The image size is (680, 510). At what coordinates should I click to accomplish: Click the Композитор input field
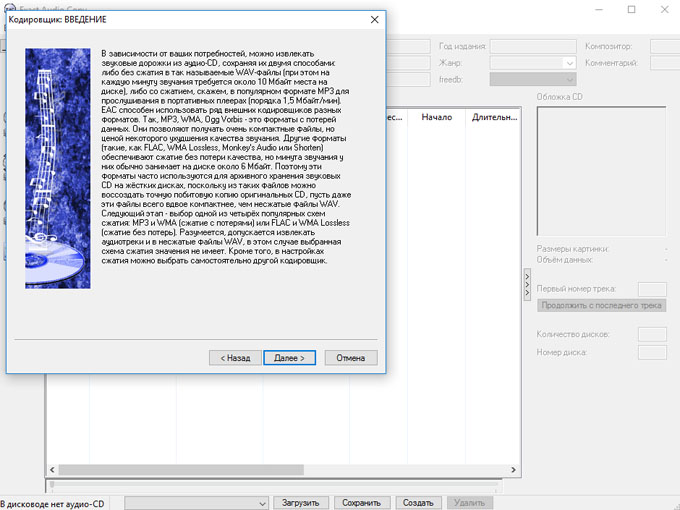[x=663, y=46]
